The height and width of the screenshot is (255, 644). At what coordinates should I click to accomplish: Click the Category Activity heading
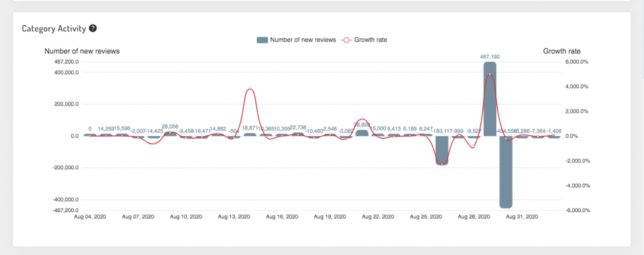[54, 28]
